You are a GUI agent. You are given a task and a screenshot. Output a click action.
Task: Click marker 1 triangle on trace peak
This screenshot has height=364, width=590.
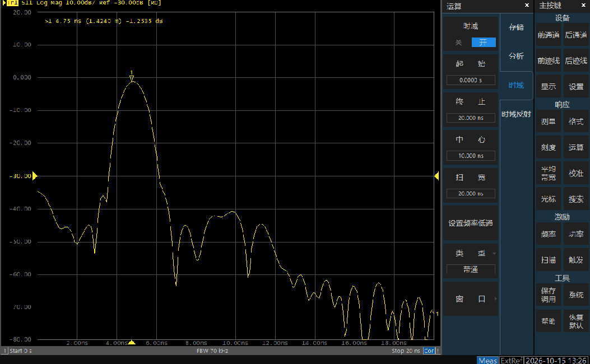pos(132,78)
